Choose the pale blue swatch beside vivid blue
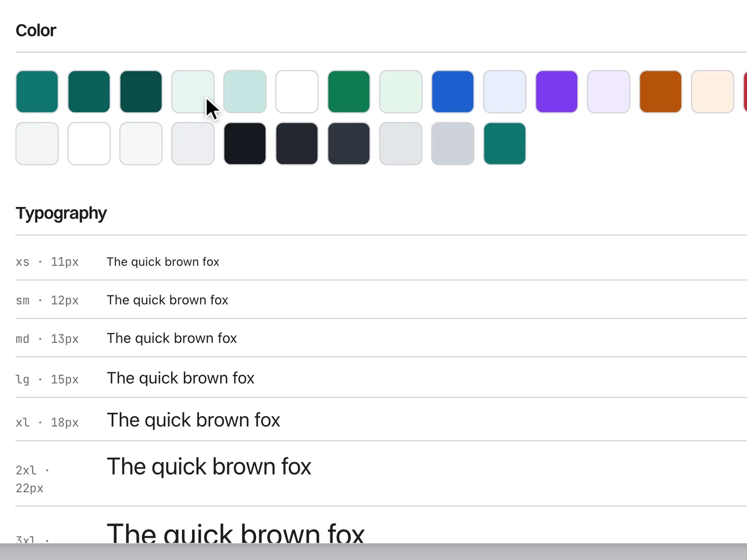This screenshot has height=560, width=747. point(504,92)
